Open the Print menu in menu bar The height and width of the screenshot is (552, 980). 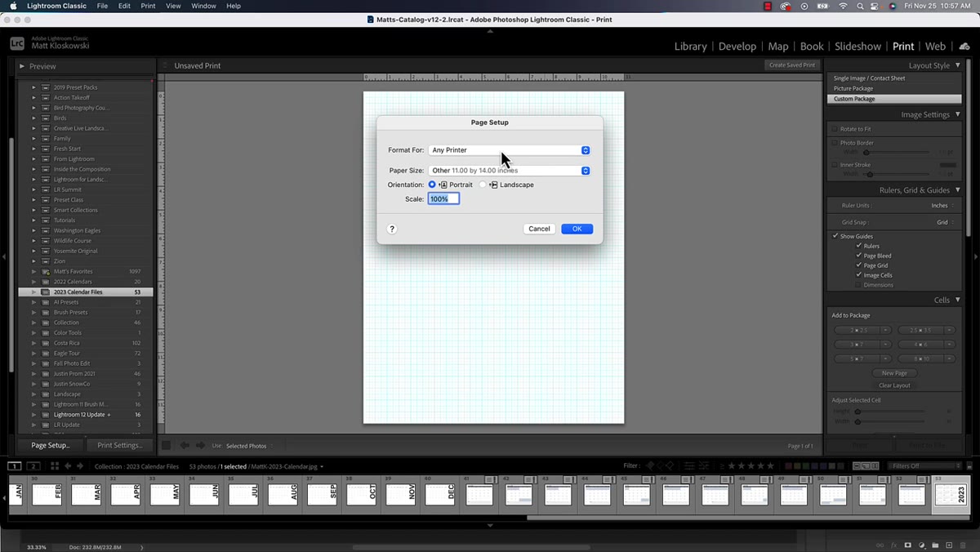[148, 6]
